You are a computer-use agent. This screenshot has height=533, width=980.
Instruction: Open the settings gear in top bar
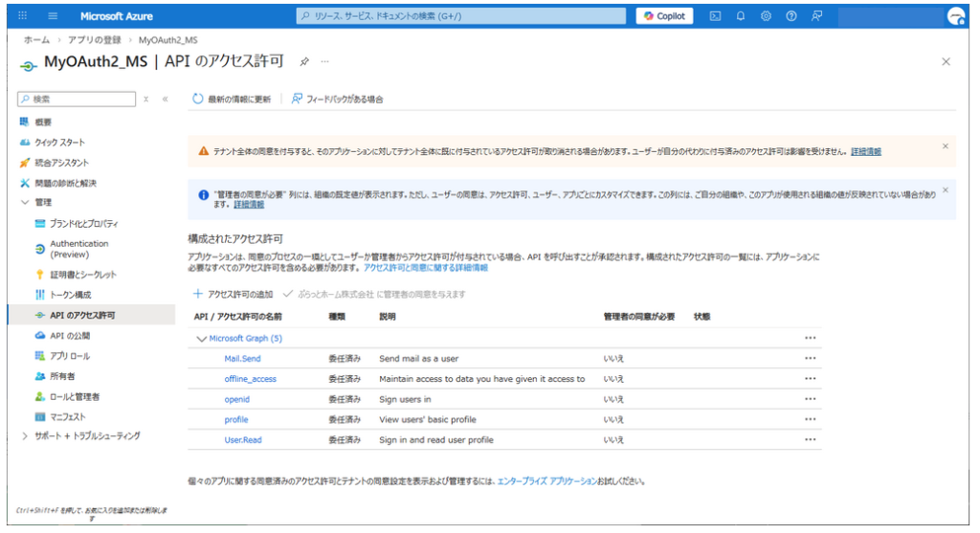(767, 16)
